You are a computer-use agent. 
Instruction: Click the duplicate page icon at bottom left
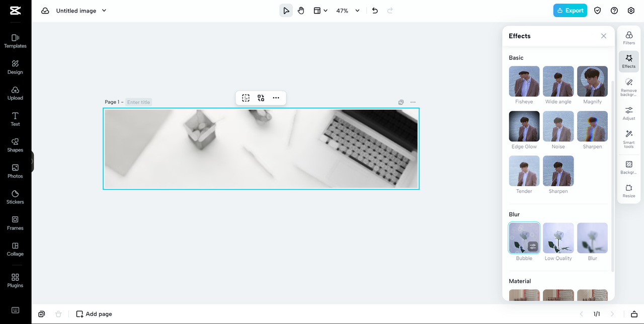41,314
